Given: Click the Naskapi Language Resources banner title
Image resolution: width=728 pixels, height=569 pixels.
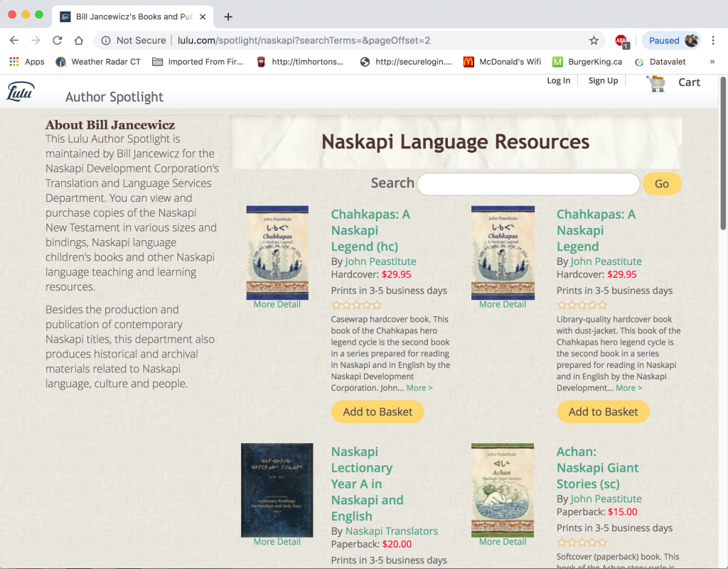Looking at the screenshot, I should [x=456, y=142].
